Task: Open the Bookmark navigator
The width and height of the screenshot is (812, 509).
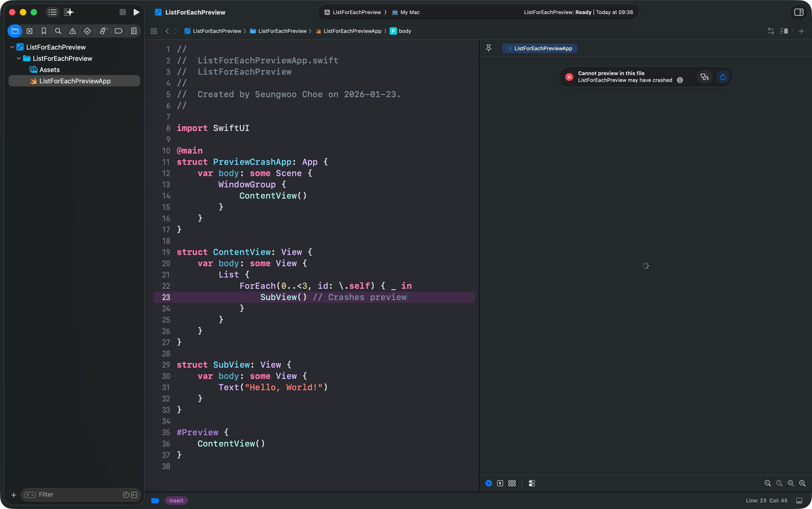Action: 44,31
